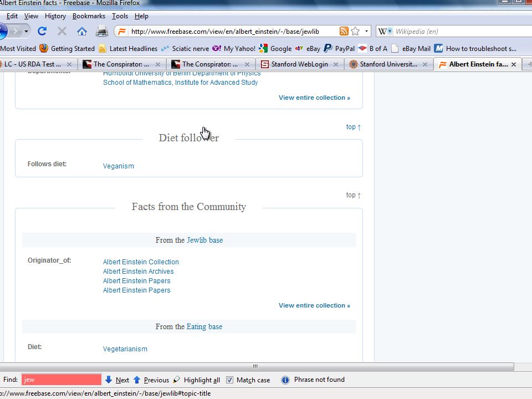The width and height of the screenshot is (532, 399).
Task: Click the orange RSS feed icon
Action: click(344, 31)
